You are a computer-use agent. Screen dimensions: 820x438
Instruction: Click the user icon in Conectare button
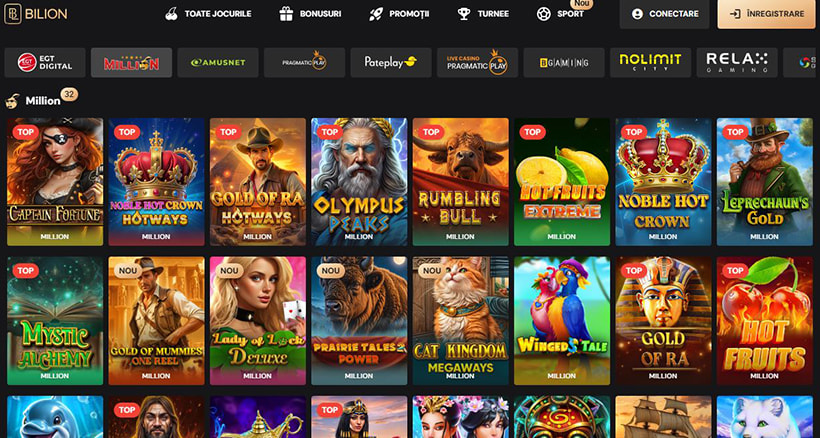coord(637,14)
